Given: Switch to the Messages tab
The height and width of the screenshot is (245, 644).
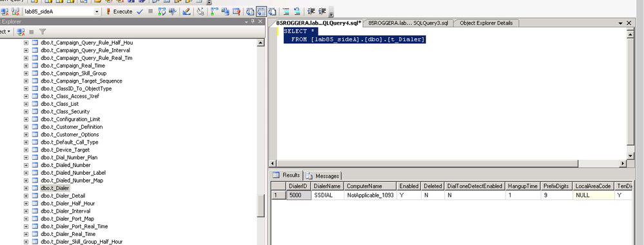Looking at the screenshot, I should [323, 176].
